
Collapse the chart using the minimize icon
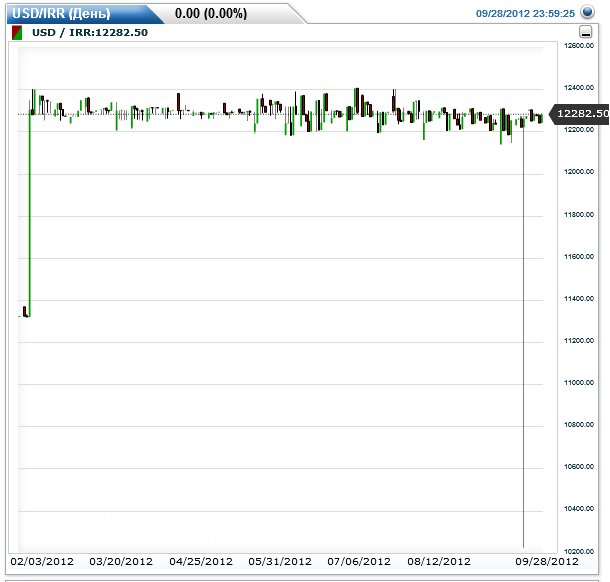[585, 32]
